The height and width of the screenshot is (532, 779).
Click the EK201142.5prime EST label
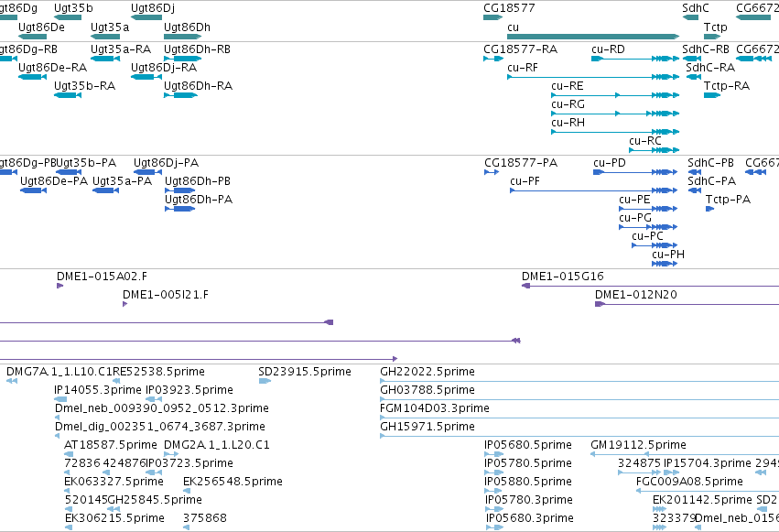point(702,500)
